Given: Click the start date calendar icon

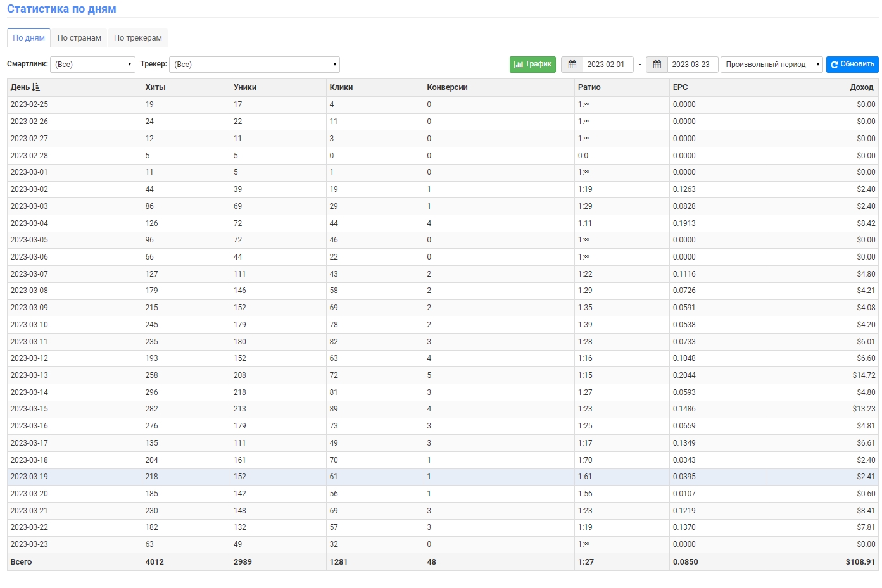Looking at the screenshot, I should coord(572,65).
